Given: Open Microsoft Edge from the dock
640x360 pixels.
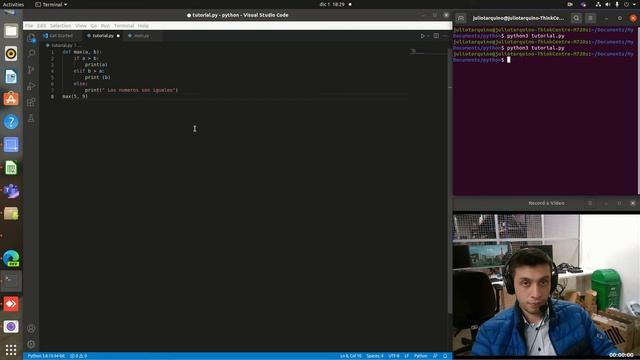Looking at the screenshot, I should [x=11, y=258].
